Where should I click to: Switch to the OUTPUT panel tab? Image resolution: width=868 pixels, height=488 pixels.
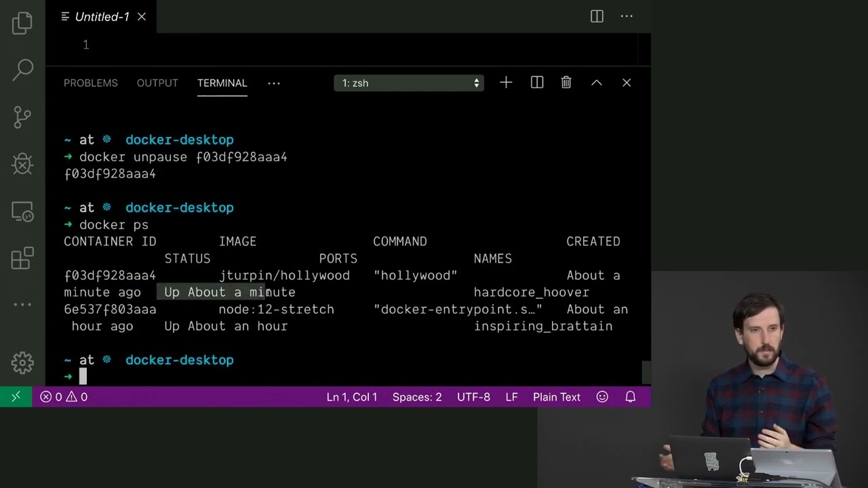(x=157, y=83)
